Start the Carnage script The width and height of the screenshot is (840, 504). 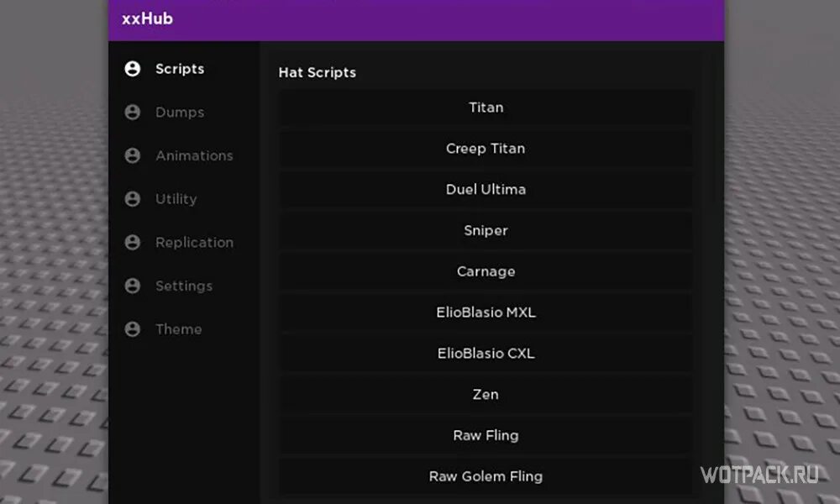486,271
